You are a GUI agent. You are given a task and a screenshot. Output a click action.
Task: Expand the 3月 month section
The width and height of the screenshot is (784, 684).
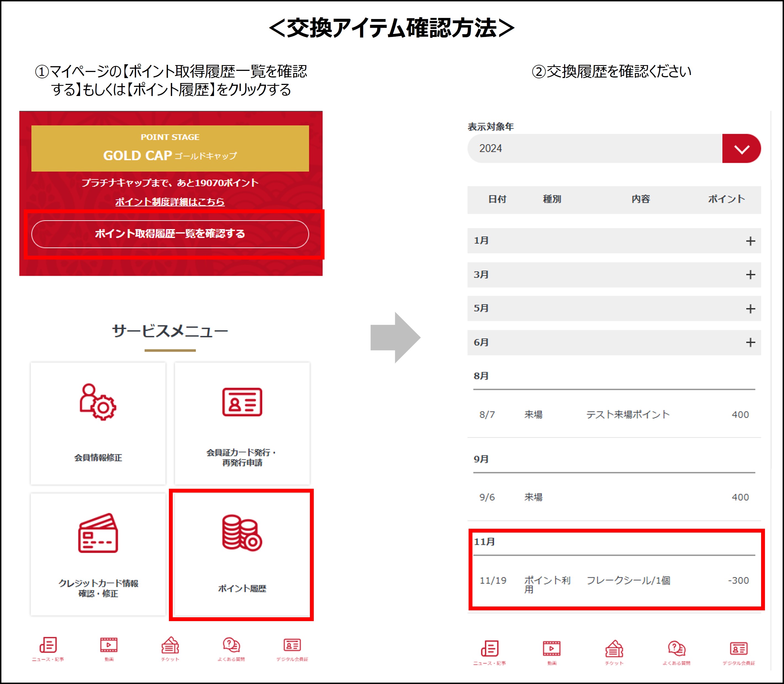coord(750,274)
